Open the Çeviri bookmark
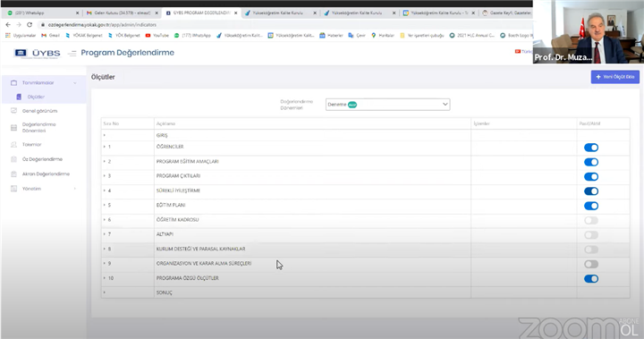Image resolution: width=644 pixels, height=339 pixels. [x=357, y=36]
